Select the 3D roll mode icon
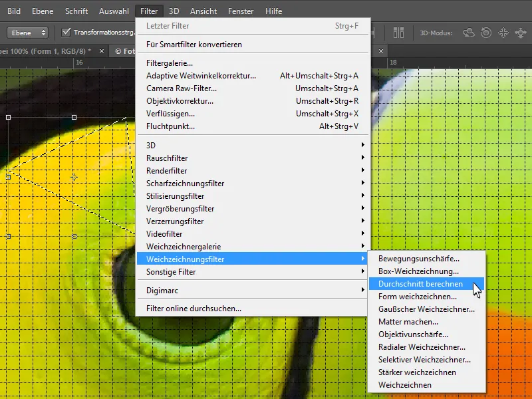 [x=486, y=33]
